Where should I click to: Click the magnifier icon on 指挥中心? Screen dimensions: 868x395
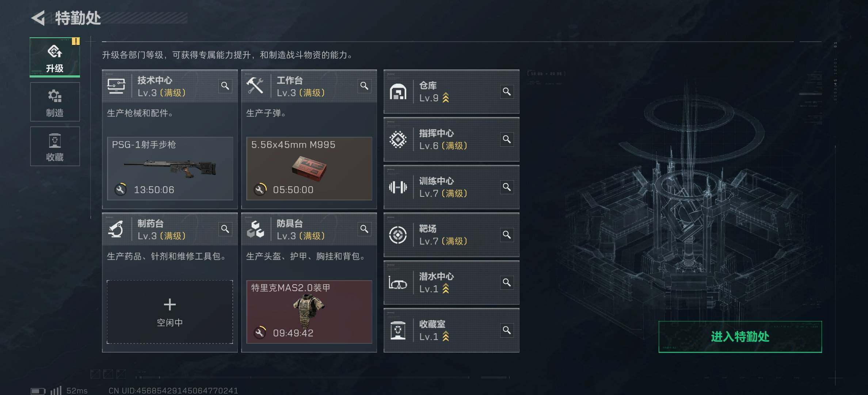[507, 139]
